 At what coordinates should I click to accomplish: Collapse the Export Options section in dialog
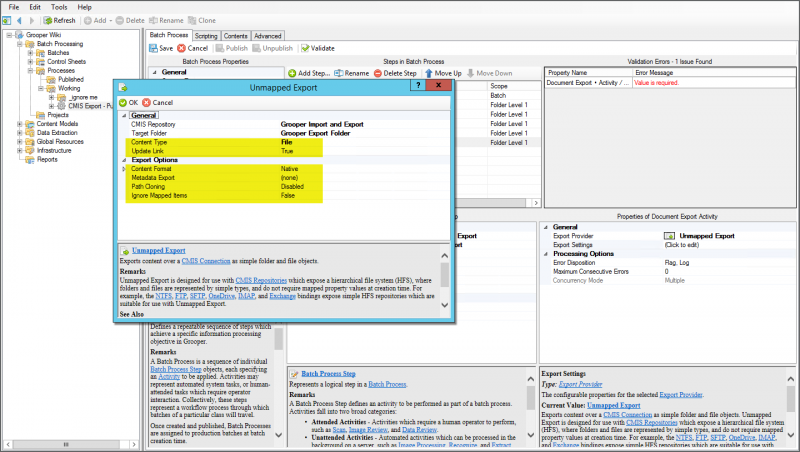point(124,159)
